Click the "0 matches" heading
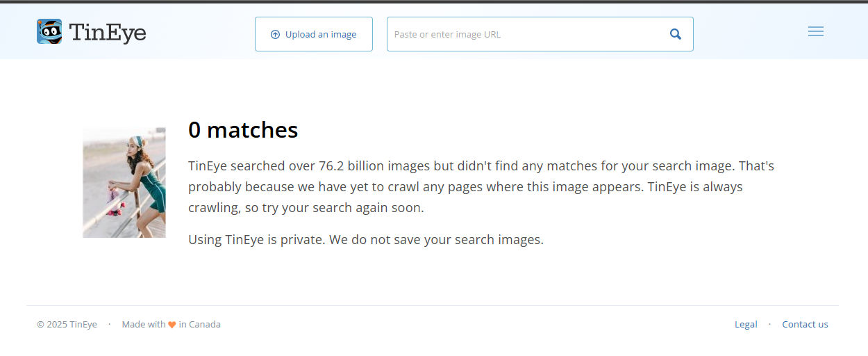This screenshot has width=868, height=356. (243, 129)
